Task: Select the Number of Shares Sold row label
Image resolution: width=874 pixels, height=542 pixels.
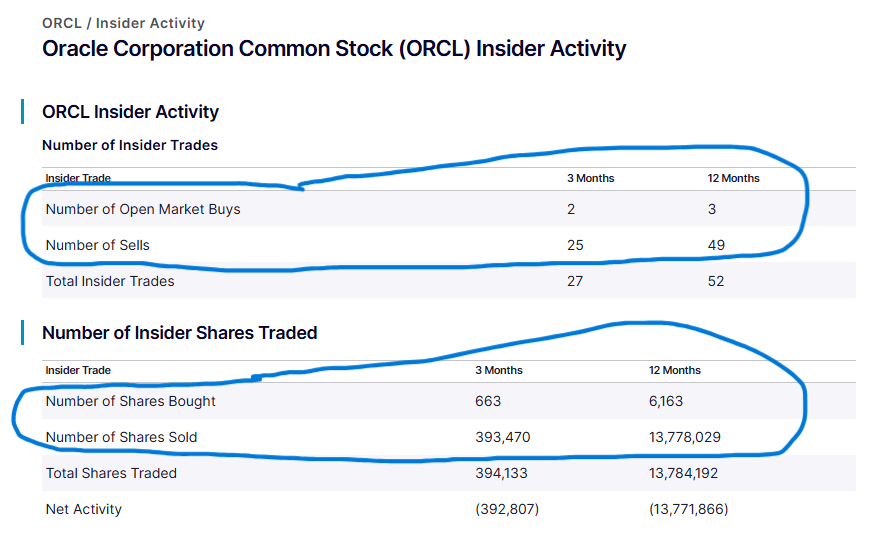Action: point(121,437)
